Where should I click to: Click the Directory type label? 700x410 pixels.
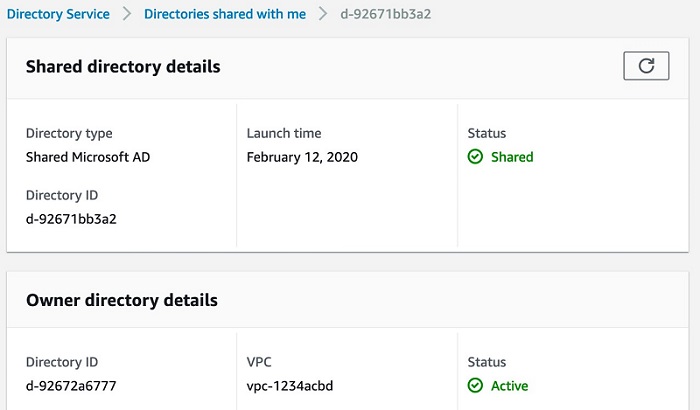click(x=69, y=133)
